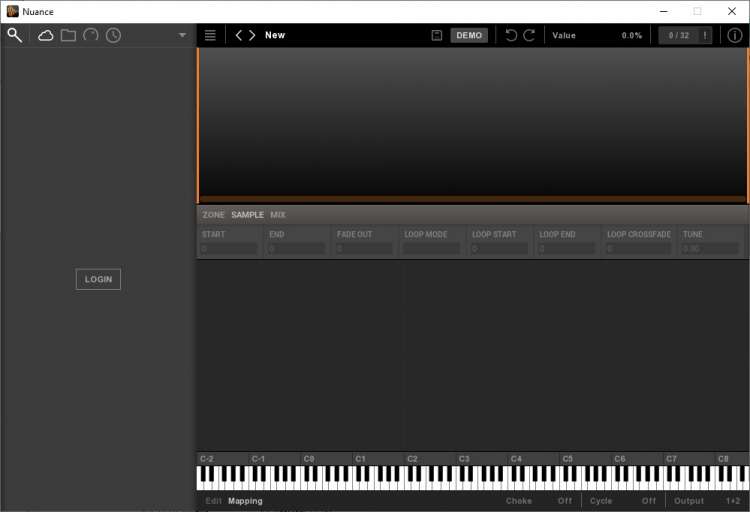Open the Output 1+2 selector
Image resolution: width=750 pixels, height=512 pixels.
coord(734,501)
